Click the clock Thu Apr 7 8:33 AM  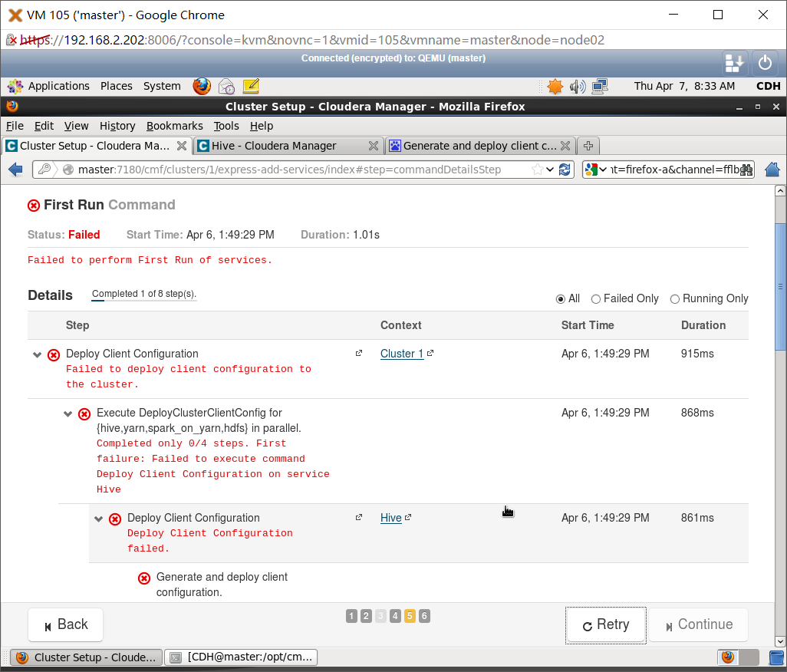click(x=684, y=87)
